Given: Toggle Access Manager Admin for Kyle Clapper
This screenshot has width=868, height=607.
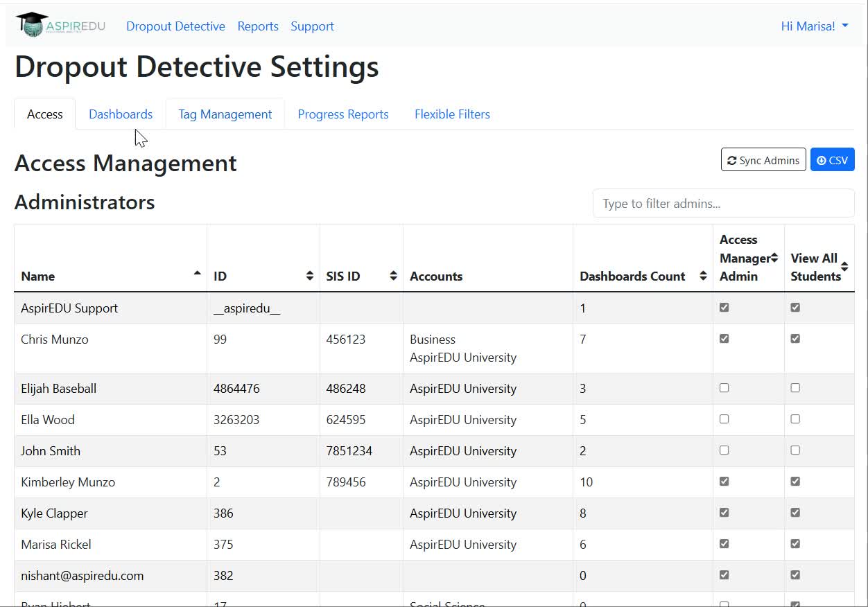Looking at the screenshot, I should coord(724,513).
